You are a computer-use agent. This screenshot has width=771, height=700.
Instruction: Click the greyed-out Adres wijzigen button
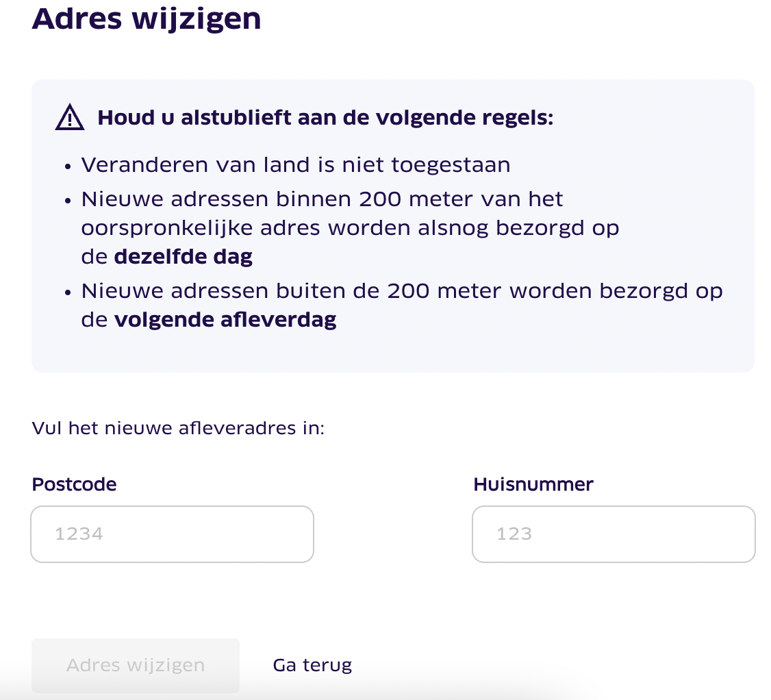pos(135,665)
